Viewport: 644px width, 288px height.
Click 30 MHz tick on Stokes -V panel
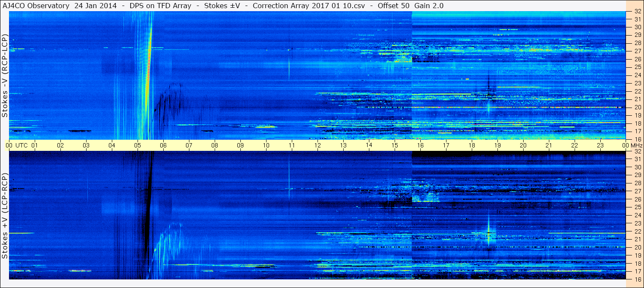pyautogui.click(x=637, y=27)
